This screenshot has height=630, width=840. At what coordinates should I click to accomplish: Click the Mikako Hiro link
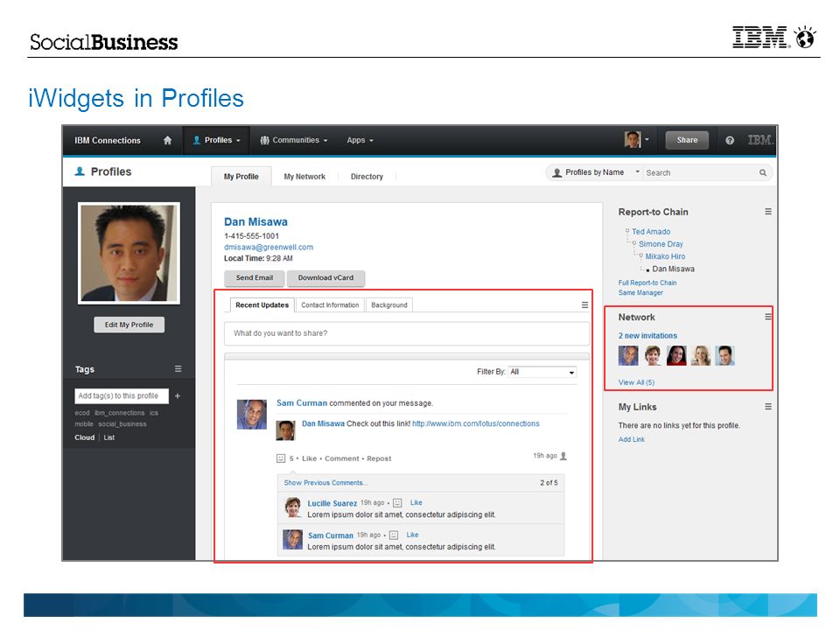click(665, 256)
